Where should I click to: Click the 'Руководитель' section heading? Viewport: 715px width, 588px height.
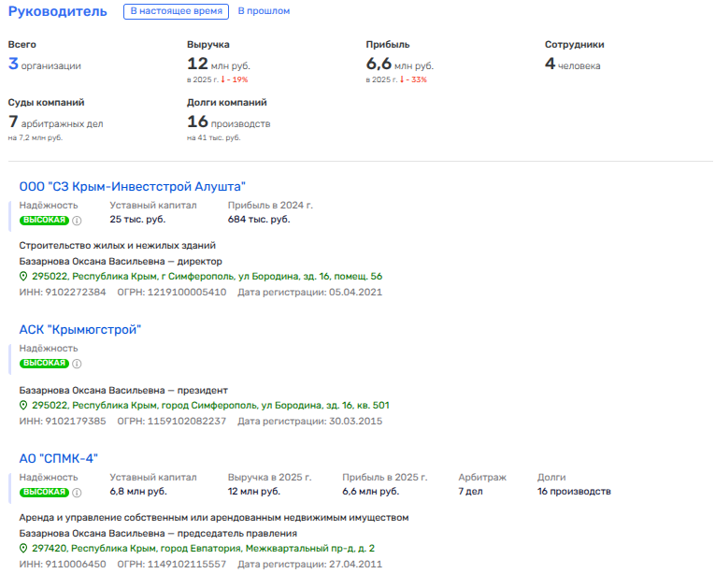[x=57, y=11]
